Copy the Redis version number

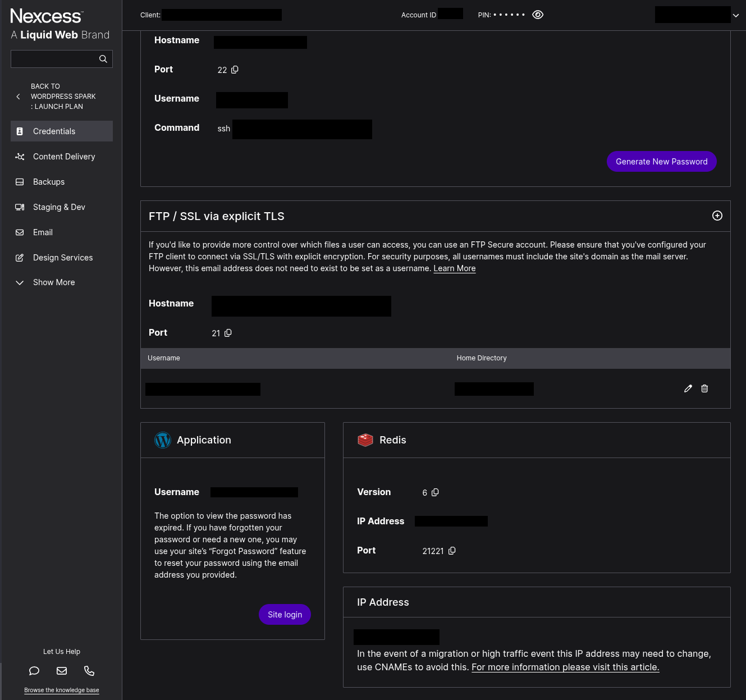click(x=435, y=492)
